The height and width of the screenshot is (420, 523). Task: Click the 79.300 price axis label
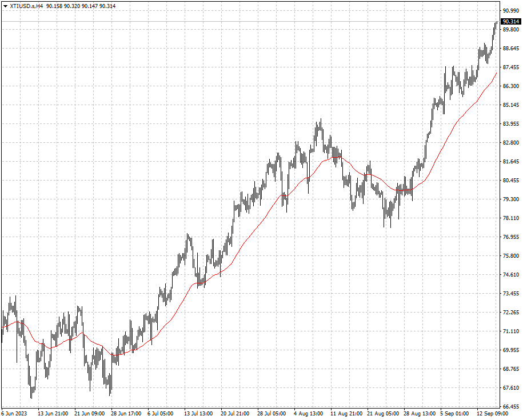pyautogui.click(x=510, y=199)
